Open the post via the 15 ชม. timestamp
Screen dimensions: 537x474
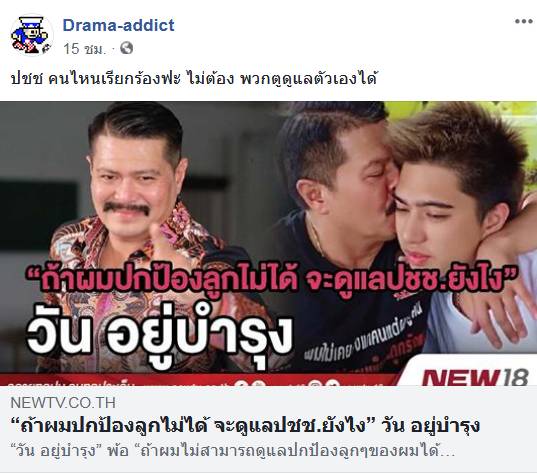click(x=85, y=49)
